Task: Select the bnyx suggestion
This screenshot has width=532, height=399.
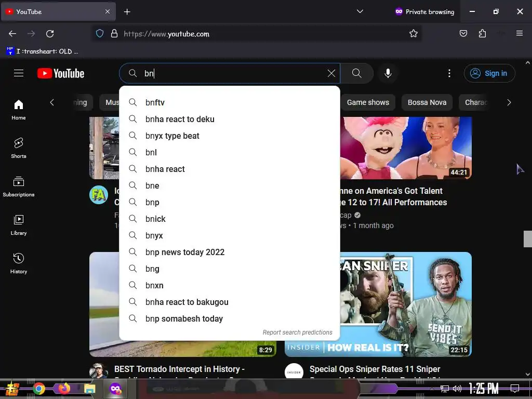Action: pos(230,235)
